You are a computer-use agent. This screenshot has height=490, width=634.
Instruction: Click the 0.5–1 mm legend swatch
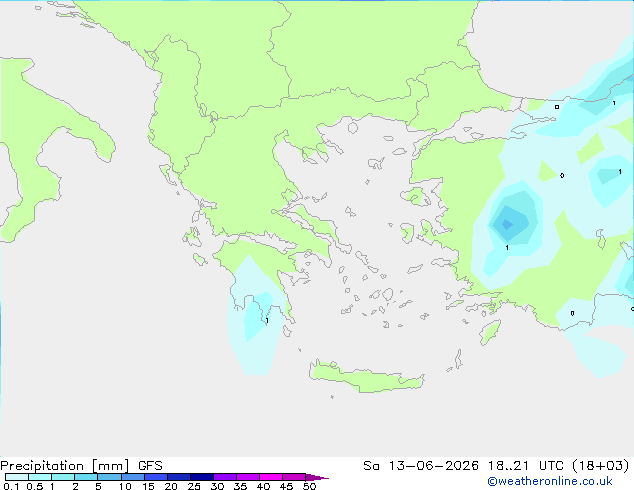point(40,477)
